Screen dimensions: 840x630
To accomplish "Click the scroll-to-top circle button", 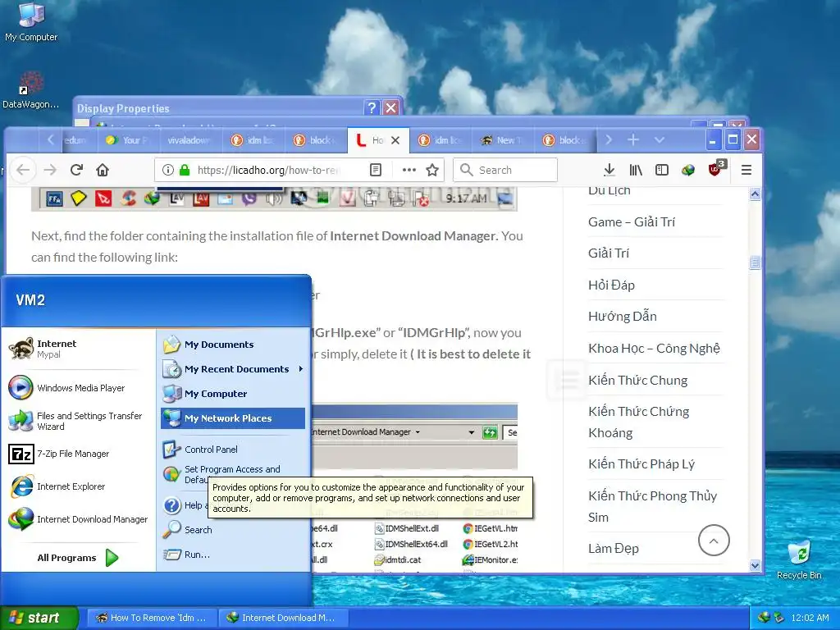I will point(714,541).
